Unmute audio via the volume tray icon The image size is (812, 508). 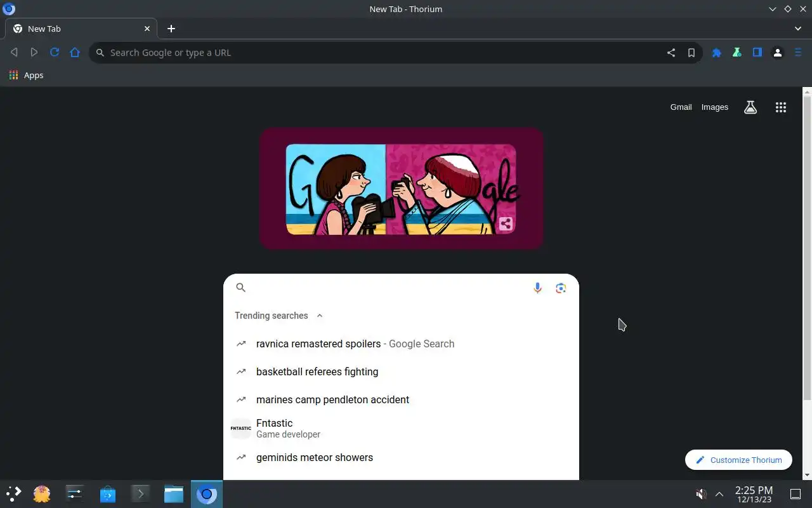pyautogui.click(x=700, y=494)
